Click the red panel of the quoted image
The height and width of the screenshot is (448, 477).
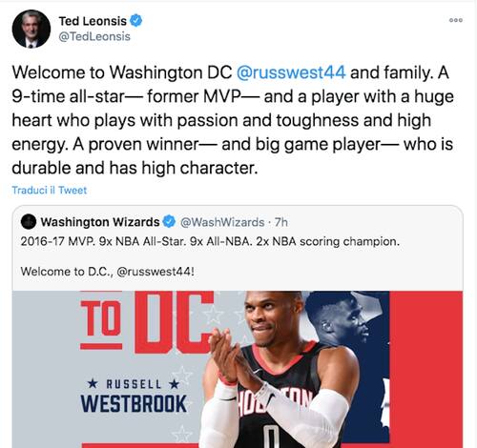[x=426, y=369]
